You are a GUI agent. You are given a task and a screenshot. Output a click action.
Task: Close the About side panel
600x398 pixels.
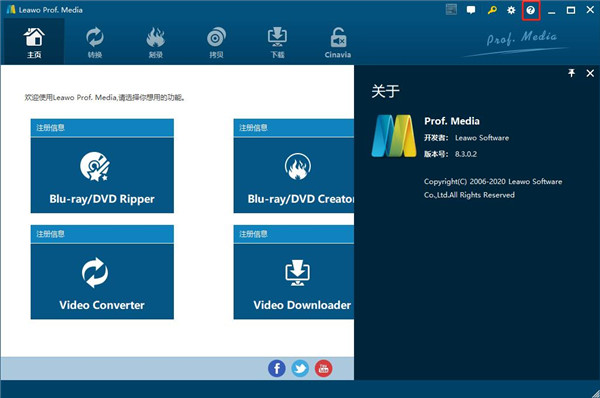point(590,73)
